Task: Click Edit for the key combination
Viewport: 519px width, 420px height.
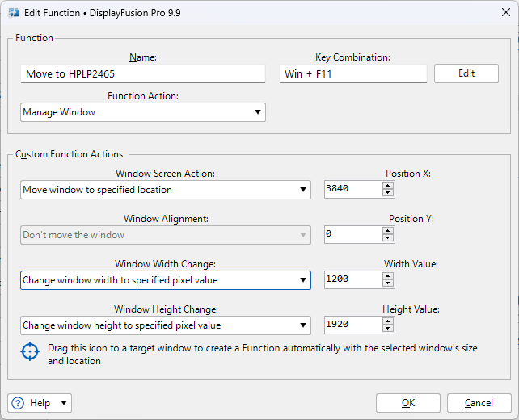Action: pos(466,73)
